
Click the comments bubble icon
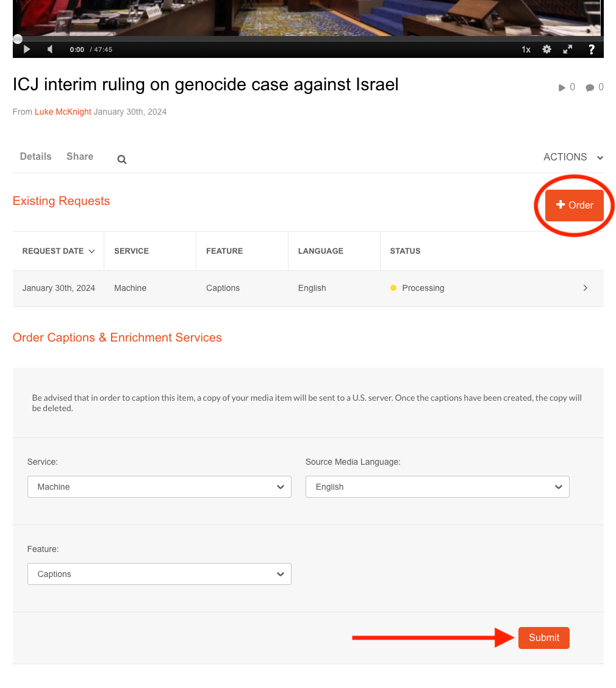tap(590, 87)
